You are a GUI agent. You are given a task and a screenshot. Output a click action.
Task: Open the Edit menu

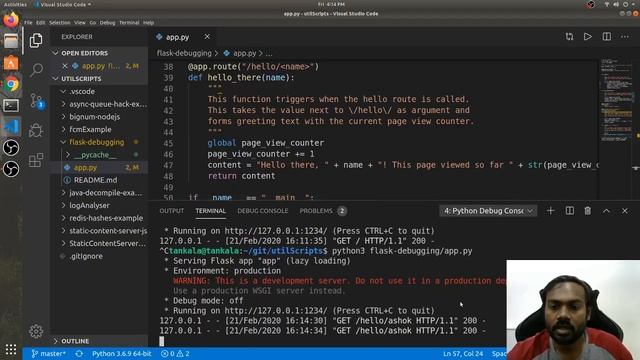[40, 23]
